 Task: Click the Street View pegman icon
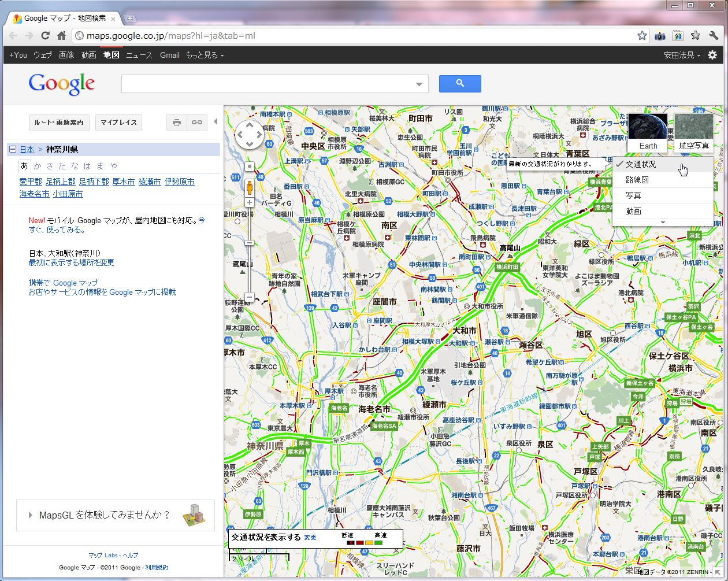[250, 187]
